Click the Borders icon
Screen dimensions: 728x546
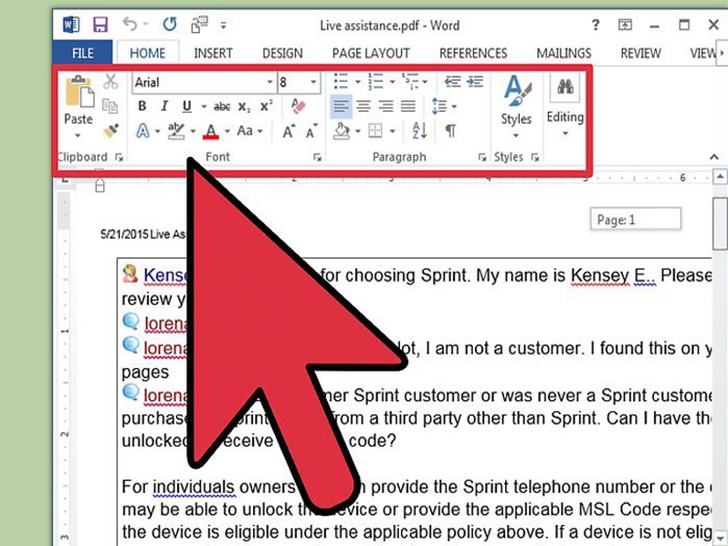tap(375, 131)
